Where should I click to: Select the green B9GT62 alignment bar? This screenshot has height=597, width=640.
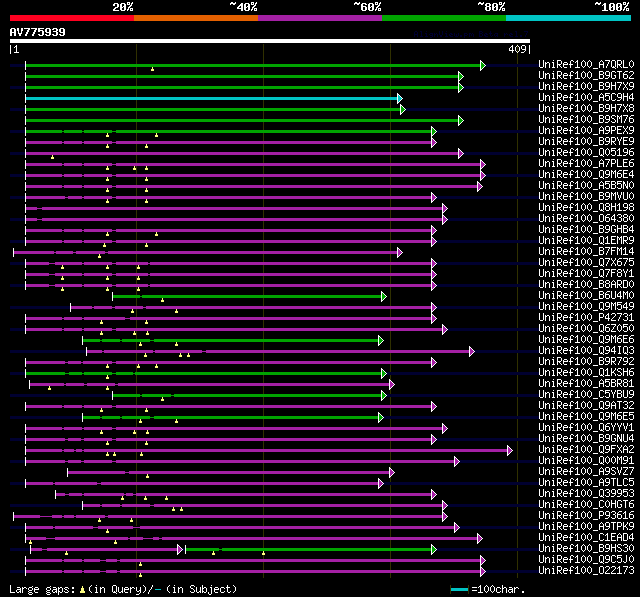pyautogui.click(x=242, y=76)
